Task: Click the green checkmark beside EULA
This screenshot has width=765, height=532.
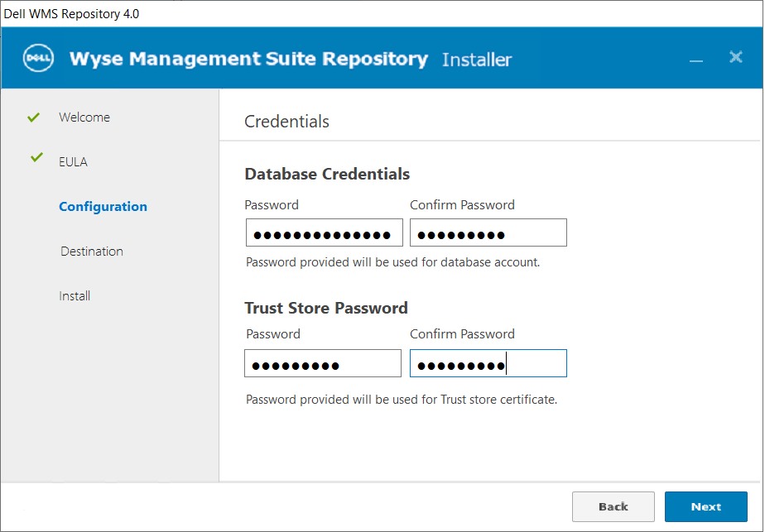Action: [x=36, y=157]
